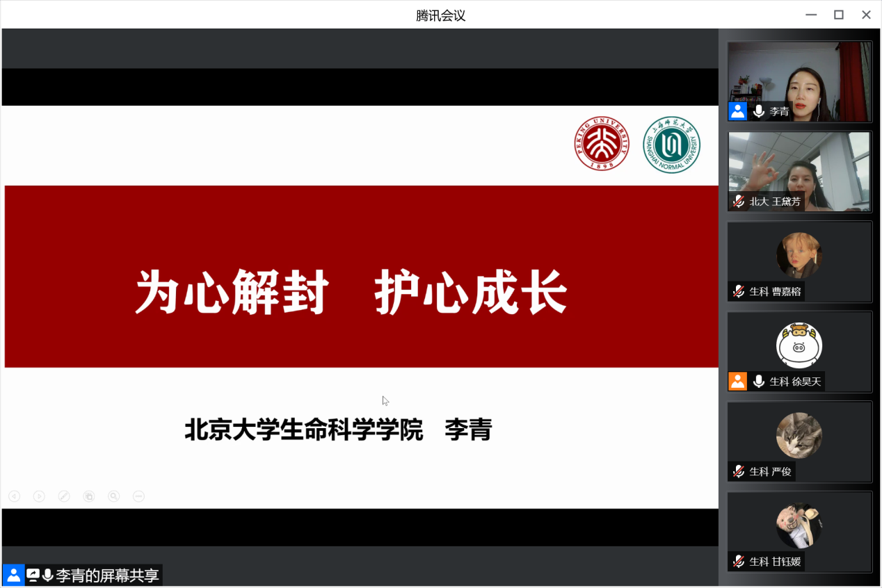Screen dimensions: 882x588
Task: Click the blue host icon on 李青's video
Action: [x=737, y=111]
